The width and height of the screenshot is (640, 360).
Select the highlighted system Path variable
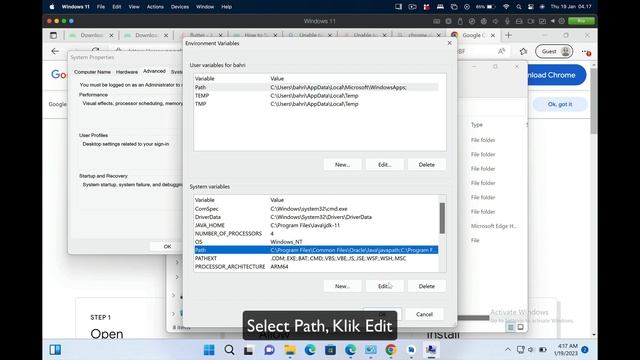click(x=316, y=250)
